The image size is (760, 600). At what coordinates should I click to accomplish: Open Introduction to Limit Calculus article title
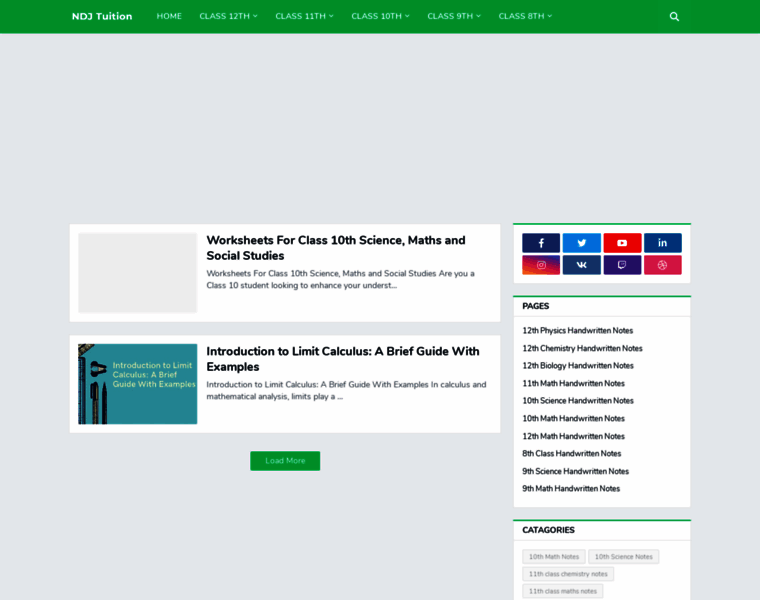click(343, 359)
